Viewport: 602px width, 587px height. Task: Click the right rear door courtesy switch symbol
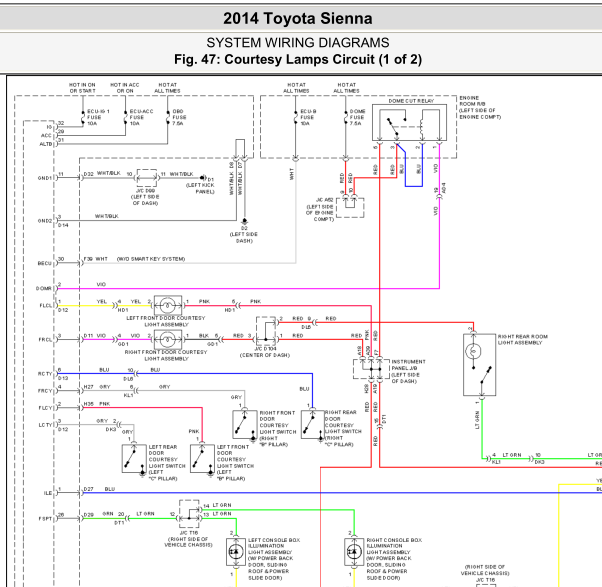click(313, 425)
